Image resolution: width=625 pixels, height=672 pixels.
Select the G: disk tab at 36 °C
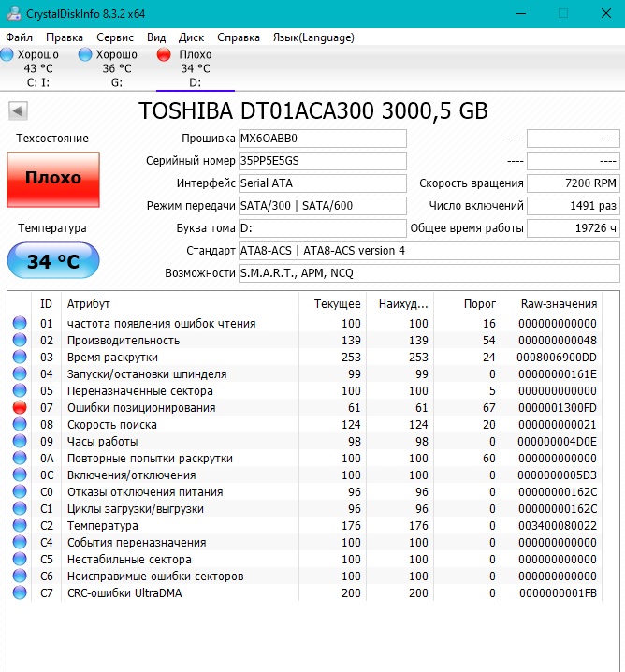point(117,68)
